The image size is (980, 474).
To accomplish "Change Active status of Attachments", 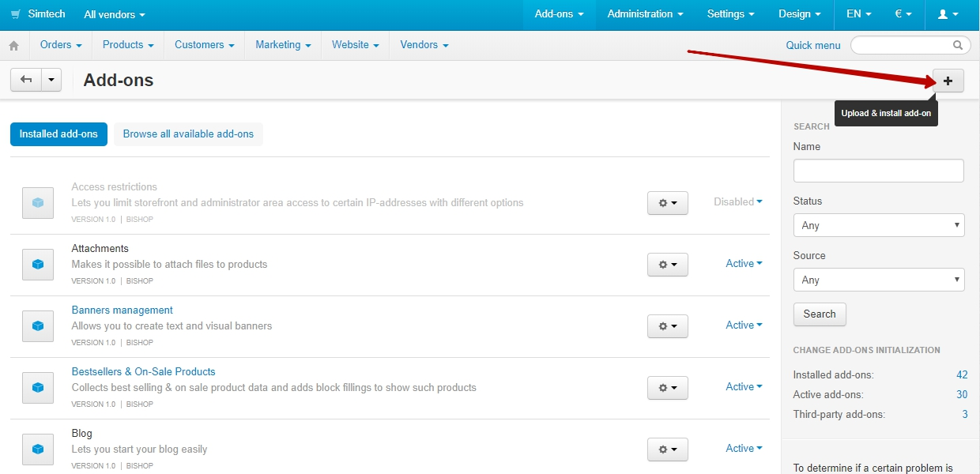I will [744, 263].
